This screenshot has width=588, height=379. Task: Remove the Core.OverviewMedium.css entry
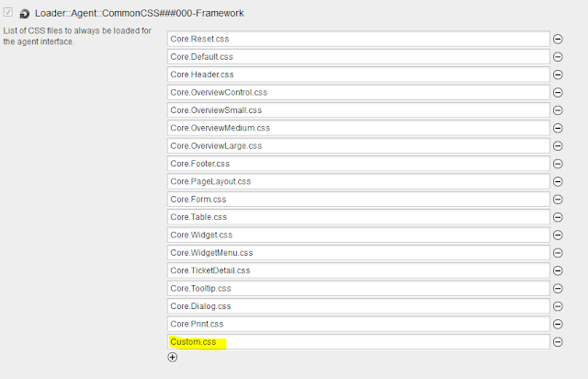(x=558, y=128)
